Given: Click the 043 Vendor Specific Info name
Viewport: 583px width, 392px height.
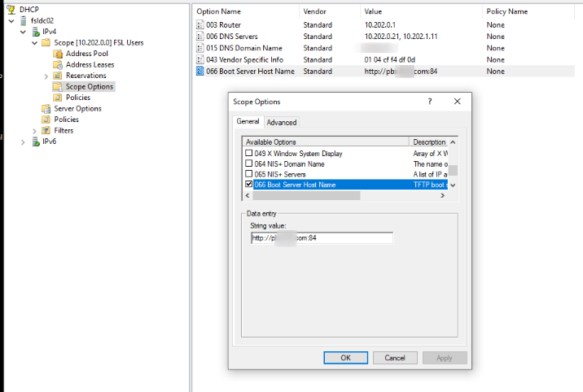Looking at the screenshot, I should (x=244, y=59).
